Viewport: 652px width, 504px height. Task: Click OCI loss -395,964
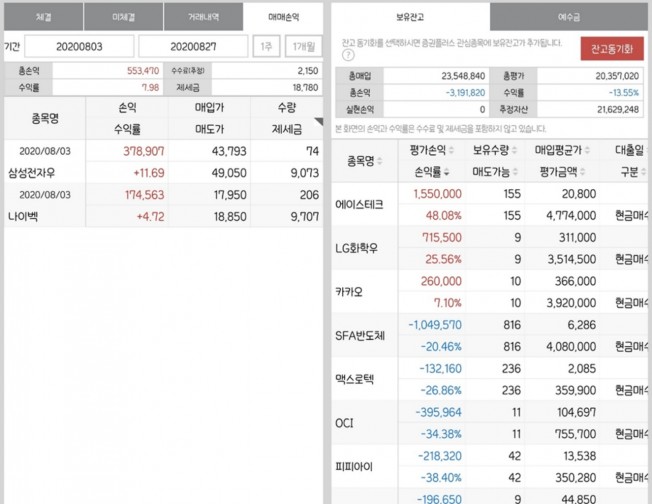pyautogui.click(x=439, y=412)
